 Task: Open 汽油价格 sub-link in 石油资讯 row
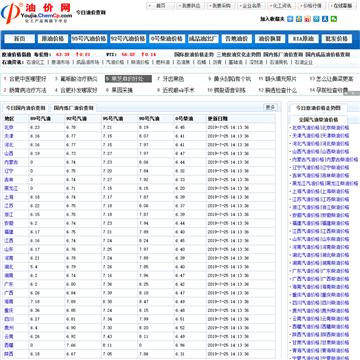click(115, 62)
